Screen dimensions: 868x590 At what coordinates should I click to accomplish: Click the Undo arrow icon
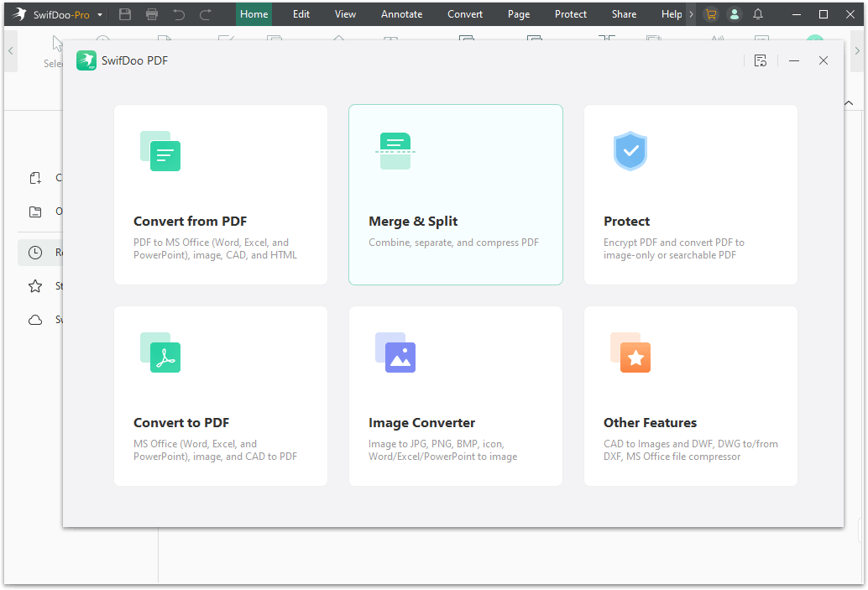pyautogui.click(x=179, y=13)
